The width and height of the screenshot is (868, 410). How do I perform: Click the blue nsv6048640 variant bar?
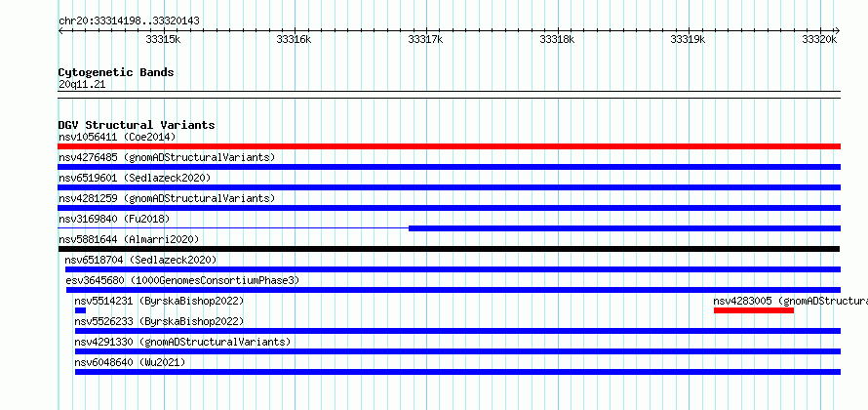tap(457, 372)
